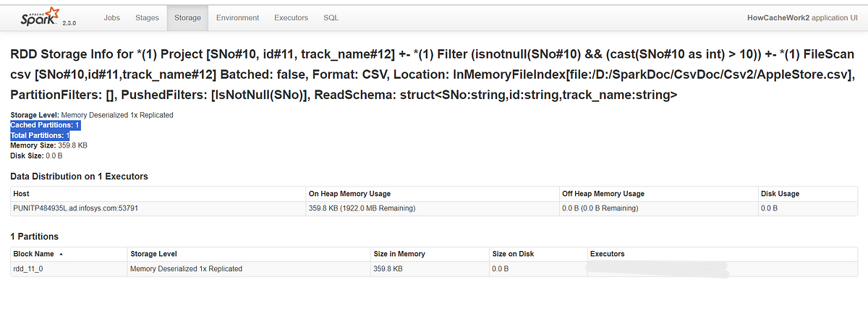
Task: Go to the Environment tab
Action: [x=237, y=17]
